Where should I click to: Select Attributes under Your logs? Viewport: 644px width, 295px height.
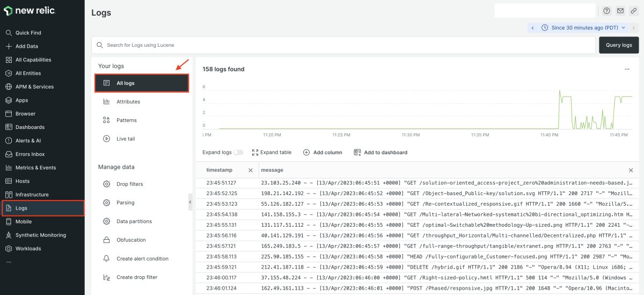(x=128, y=102)
